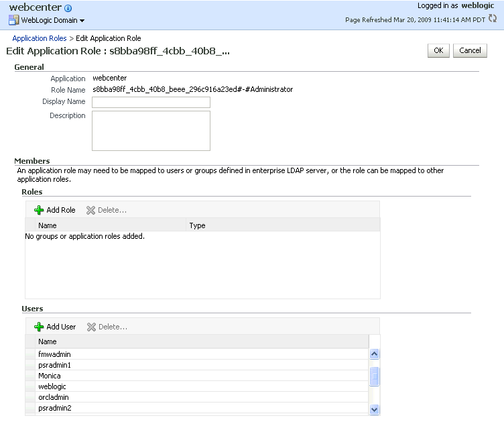Select the weblogic user row
504x424 pixels.
[x=197, y=386]
